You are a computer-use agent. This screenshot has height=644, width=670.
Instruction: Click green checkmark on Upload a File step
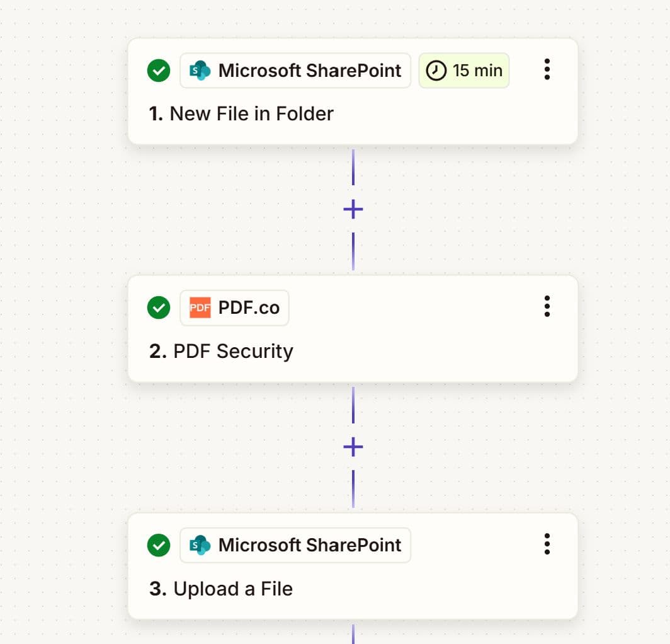pyautogui.click(x=159, y=545)
